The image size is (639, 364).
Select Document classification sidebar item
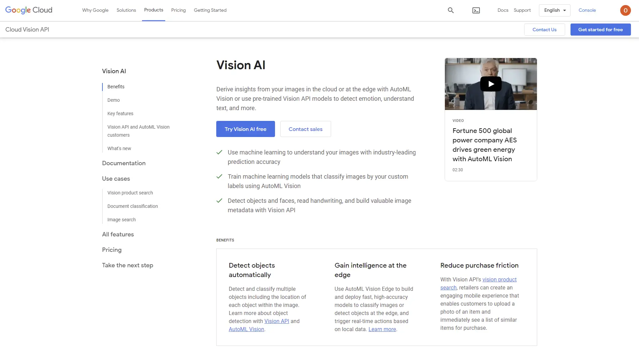133,206
